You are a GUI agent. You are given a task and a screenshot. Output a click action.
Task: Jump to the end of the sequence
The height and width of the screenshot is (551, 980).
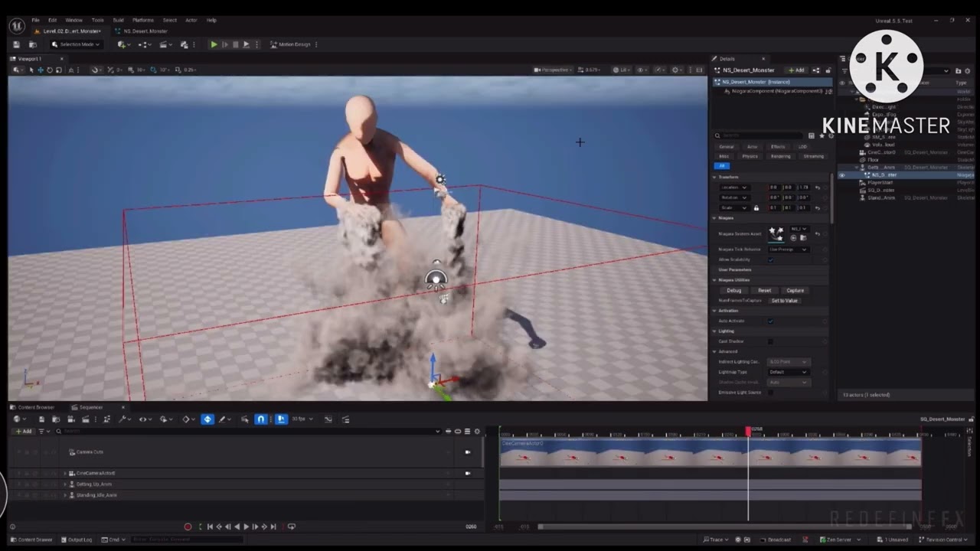pyautogui.click(x=273, y=527)
